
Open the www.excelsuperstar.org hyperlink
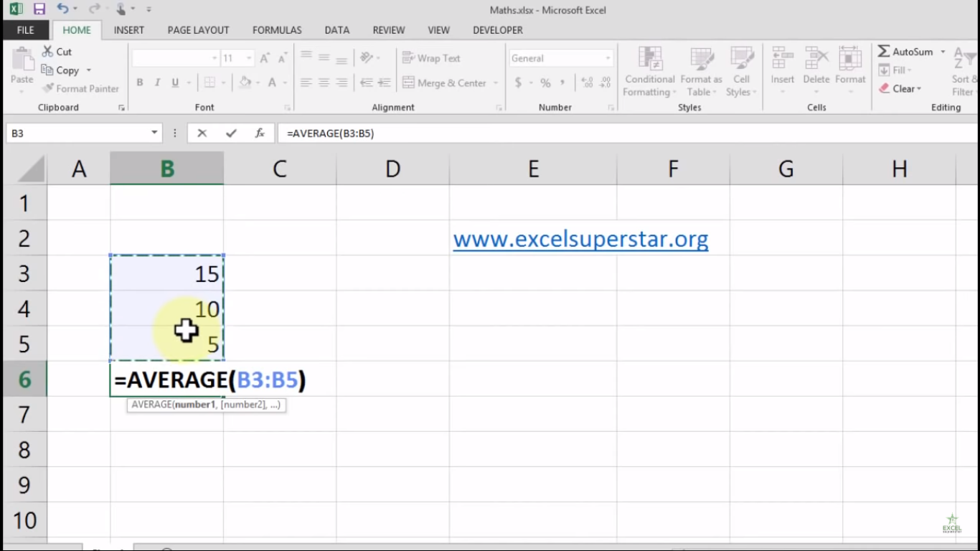tap(580, 239)
